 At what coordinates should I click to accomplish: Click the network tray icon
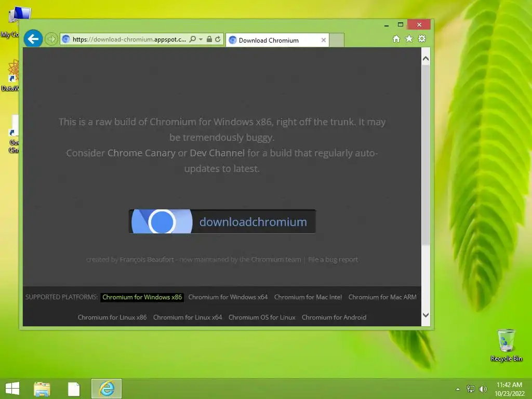click(x=471, y=389)
